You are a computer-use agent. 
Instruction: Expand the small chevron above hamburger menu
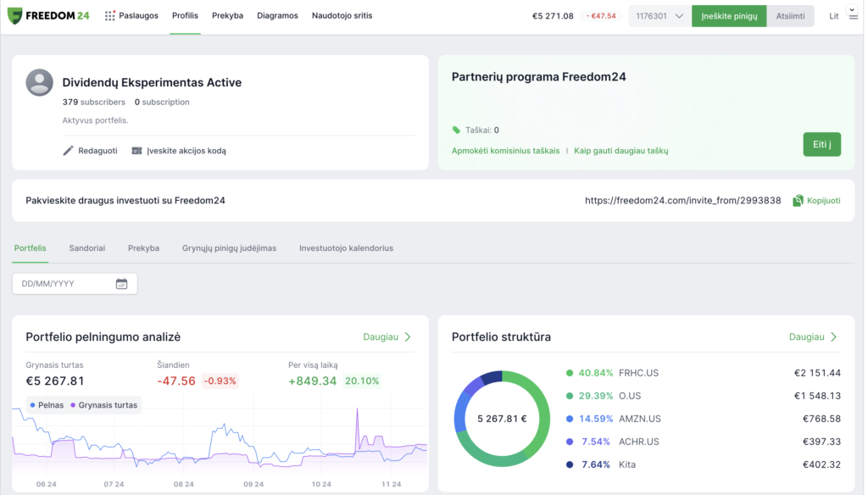(853, 8)
